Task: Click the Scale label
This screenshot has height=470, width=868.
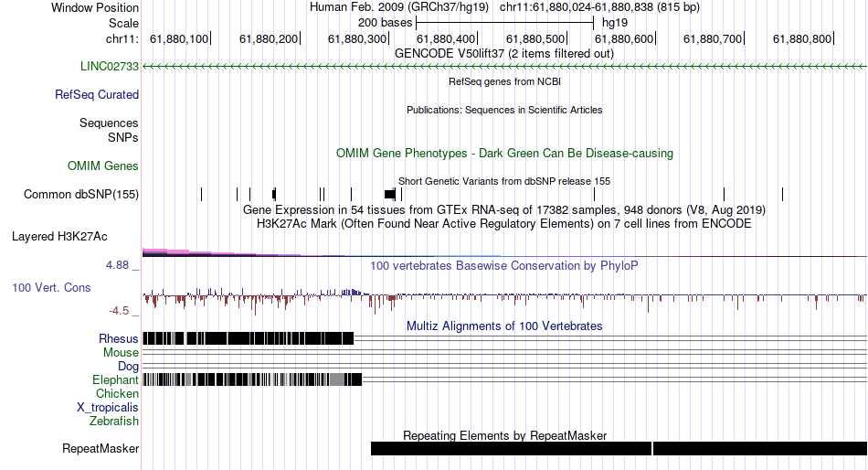Action: pos(123,23)
